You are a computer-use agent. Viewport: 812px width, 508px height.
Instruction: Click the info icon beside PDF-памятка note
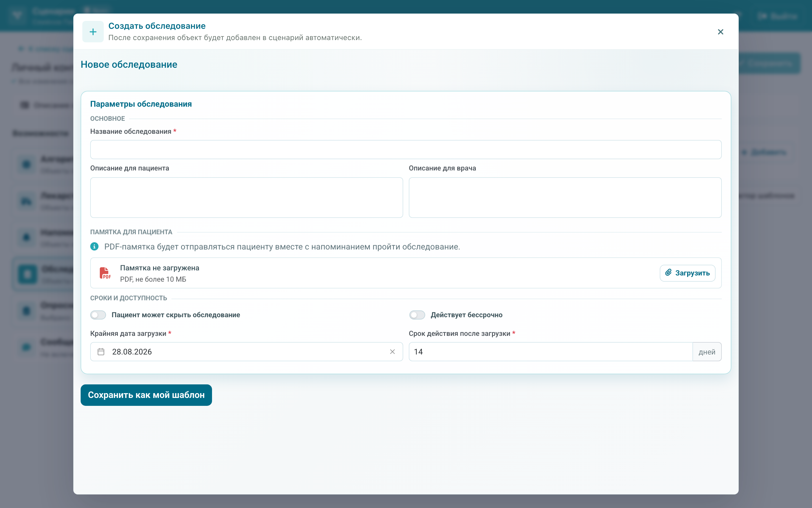[x=94, y=247]
